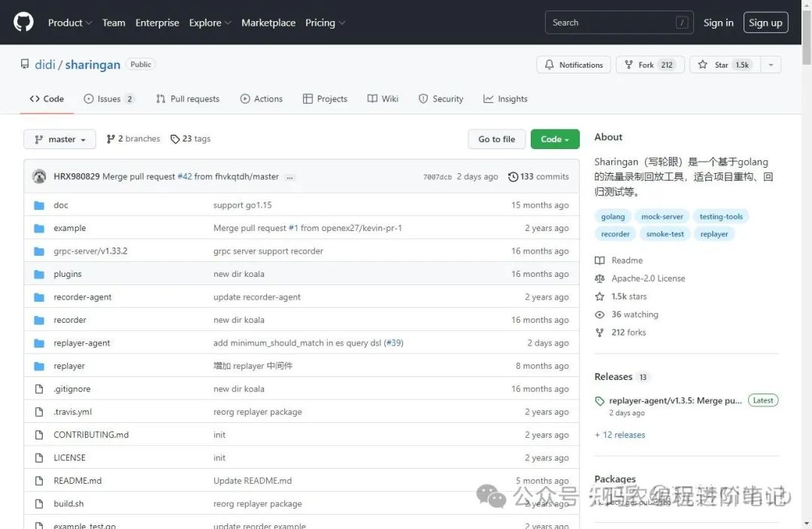Star the repository
This screenshot has height=529, width=812.
(725, 65)
